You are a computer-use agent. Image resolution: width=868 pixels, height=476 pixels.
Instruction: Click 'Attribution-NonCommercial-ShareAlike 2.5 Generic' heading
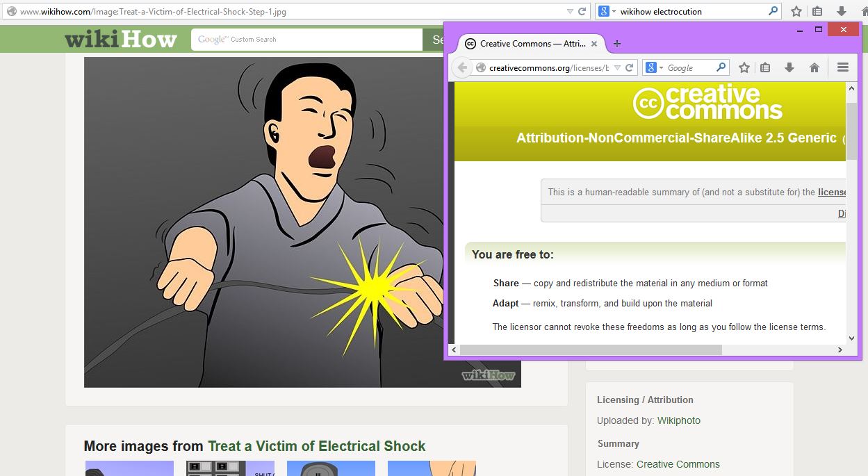point(676,138)
